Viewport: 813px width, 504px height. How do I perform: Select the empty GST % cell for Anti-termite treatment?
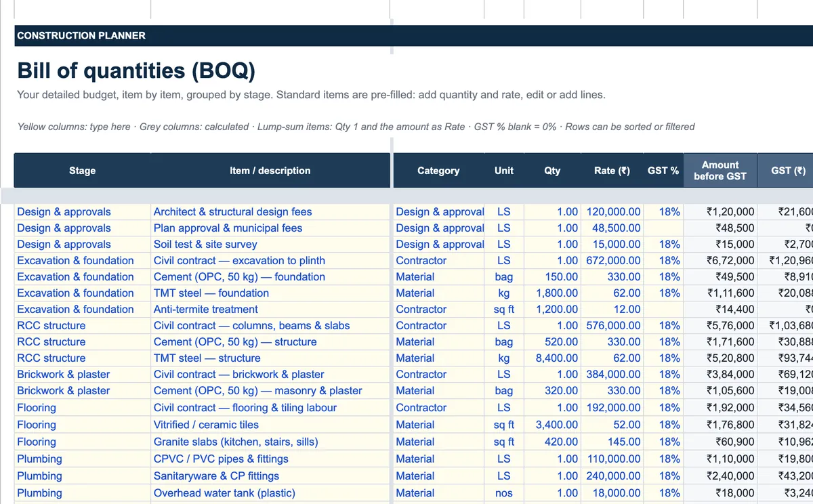click(x=663, y=310)
